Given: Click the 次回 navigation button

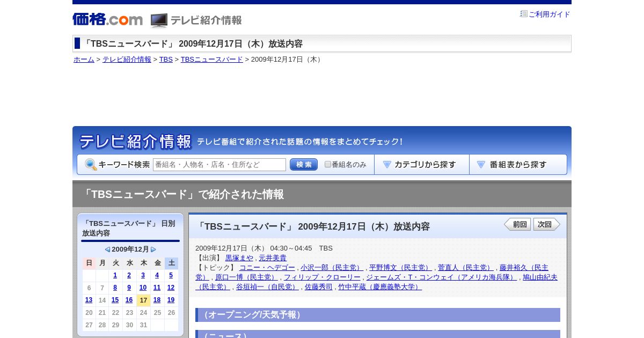Looking at the screenshot, I should click(x=546, y=224).
